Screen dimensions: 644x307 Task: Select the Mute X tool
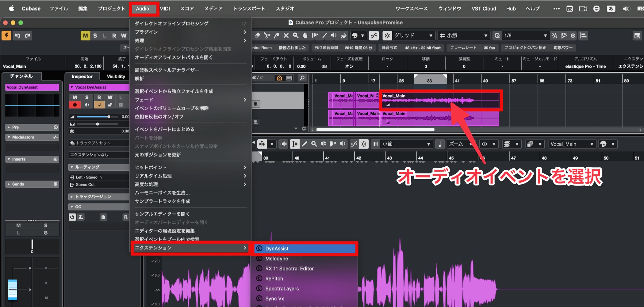[x=286, y=36]
